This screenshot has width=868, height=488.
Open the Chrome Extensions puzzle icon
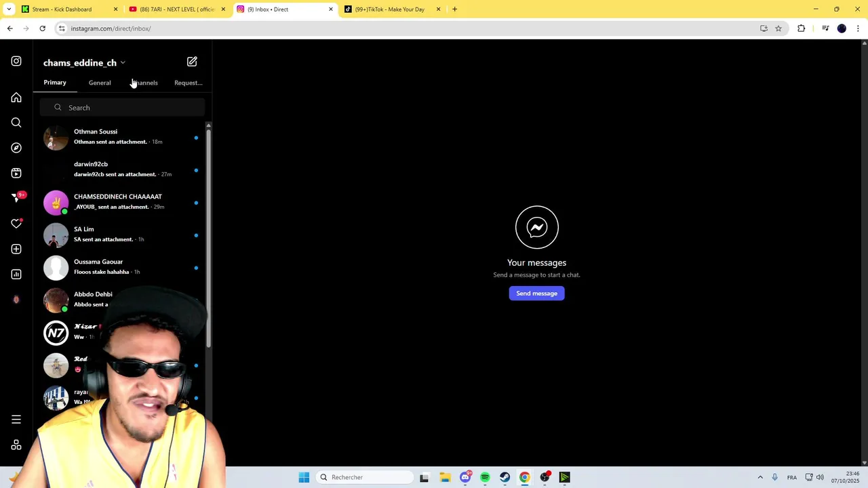(x=802, y=28)
